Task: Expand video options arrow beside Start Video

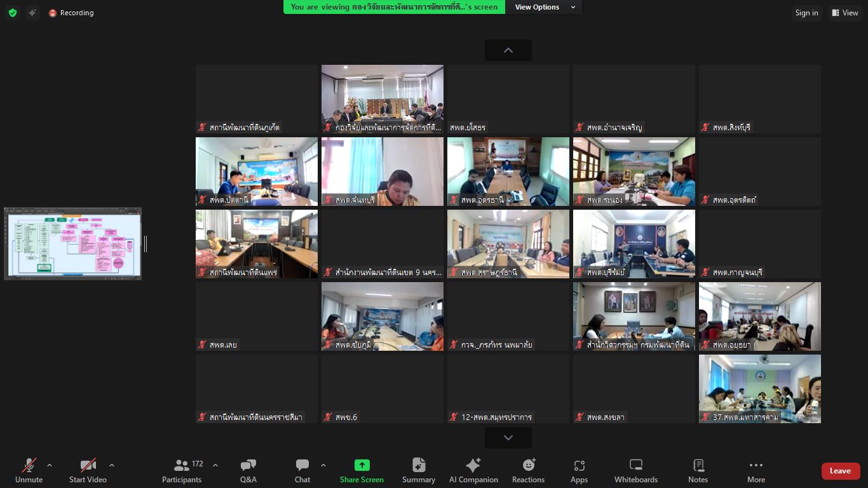Action: pyautogui.click(x=112, y=465)
